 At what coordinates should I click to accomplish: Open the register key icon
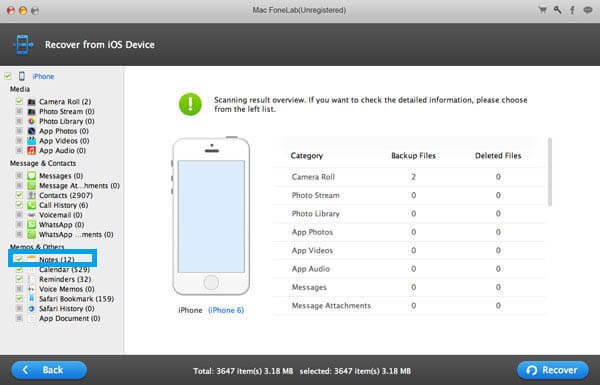(x=558, y=10)
